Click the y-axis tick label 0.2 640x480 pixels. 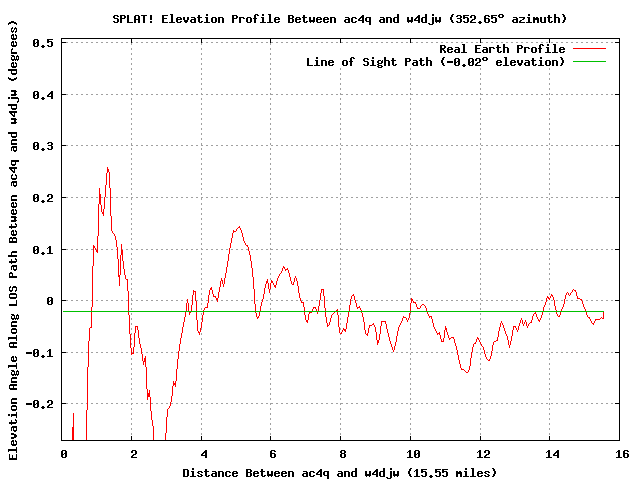[x=43, y=198]
